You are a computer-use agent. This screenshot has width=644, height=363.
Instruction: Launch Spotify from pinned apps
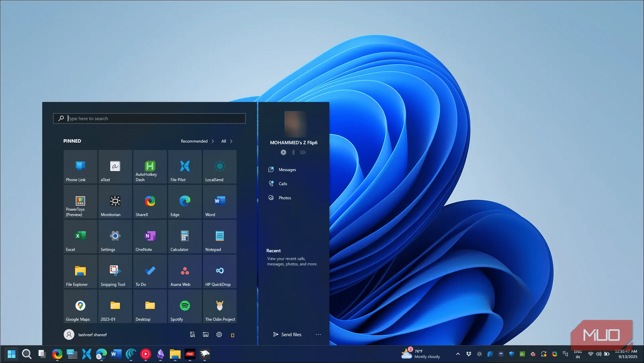[185, 306]
